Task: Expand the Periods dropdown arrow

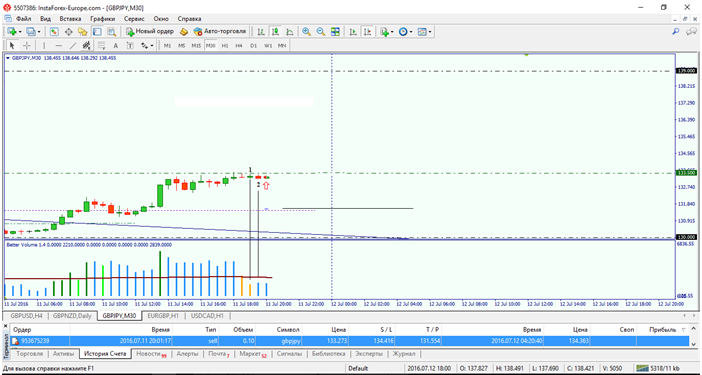Action: pyautogui.click(x=411, y=32)
